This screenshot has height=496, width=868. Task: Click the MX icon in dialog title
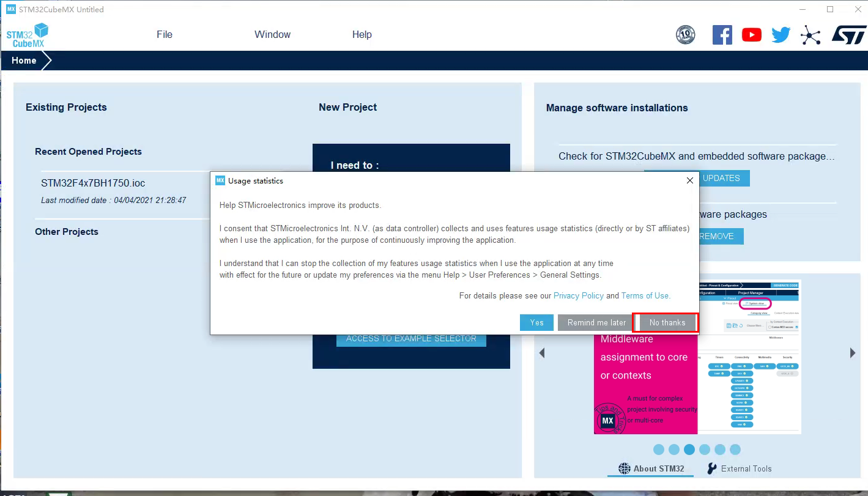pyautogui.click(x=220, y=180)
